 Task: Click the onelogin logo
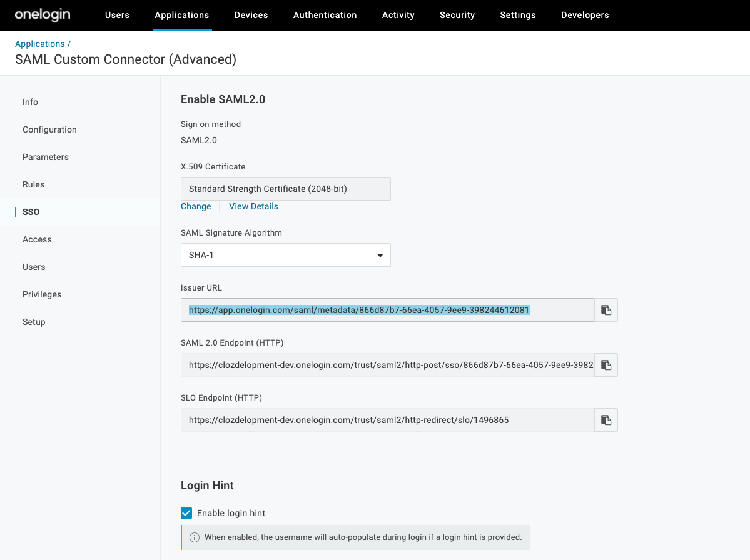[x=41, y=14]
